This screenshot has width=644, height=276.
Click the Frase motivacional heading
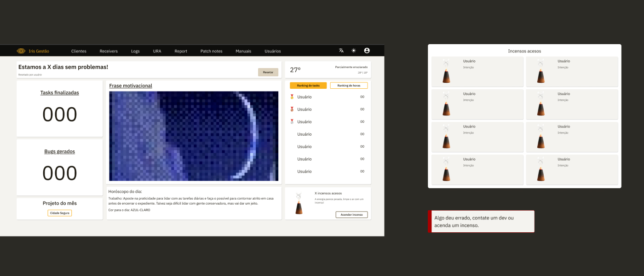click(x=131, y=86)
